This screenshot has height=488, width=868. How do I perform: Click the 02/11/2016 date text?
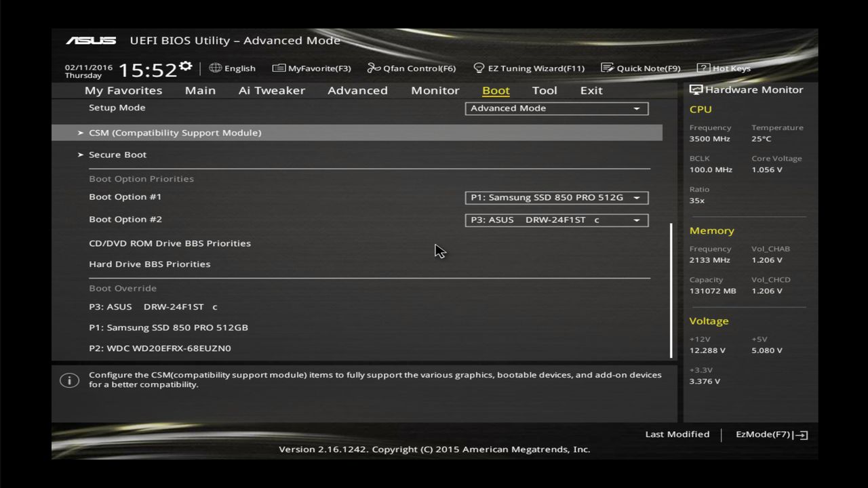pyautogui.click(x=89, y=68)
